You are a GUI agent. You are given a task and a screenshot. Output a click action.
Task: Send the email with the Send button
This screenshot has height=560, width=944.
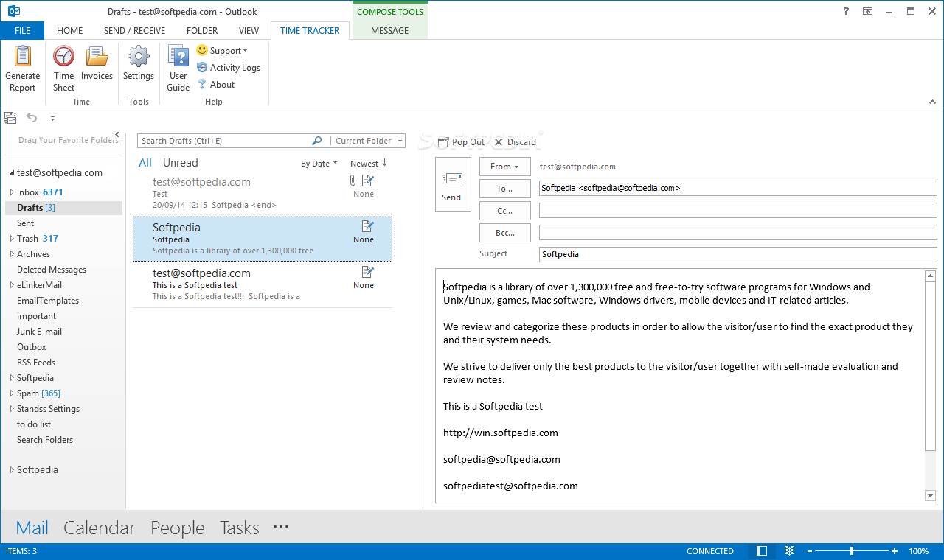pyautogui.click(x=453, y=185)
